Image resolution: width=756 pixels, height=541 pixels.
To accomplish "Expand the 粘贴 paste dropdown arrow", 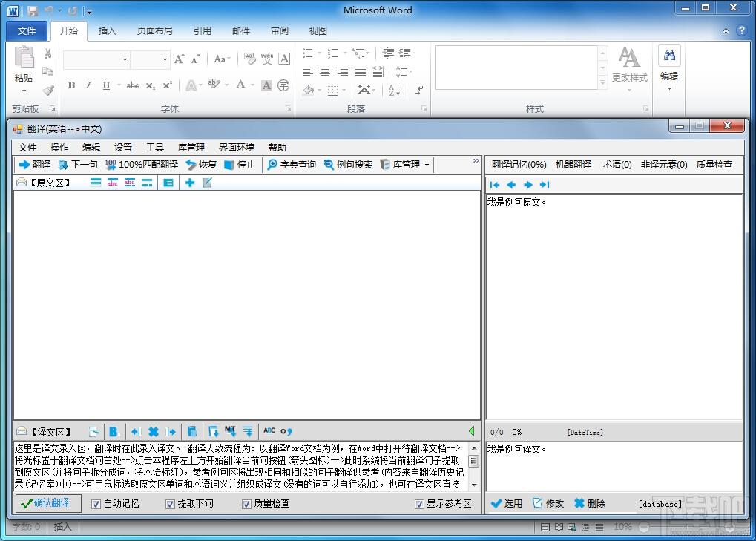I will click(24, 91).
